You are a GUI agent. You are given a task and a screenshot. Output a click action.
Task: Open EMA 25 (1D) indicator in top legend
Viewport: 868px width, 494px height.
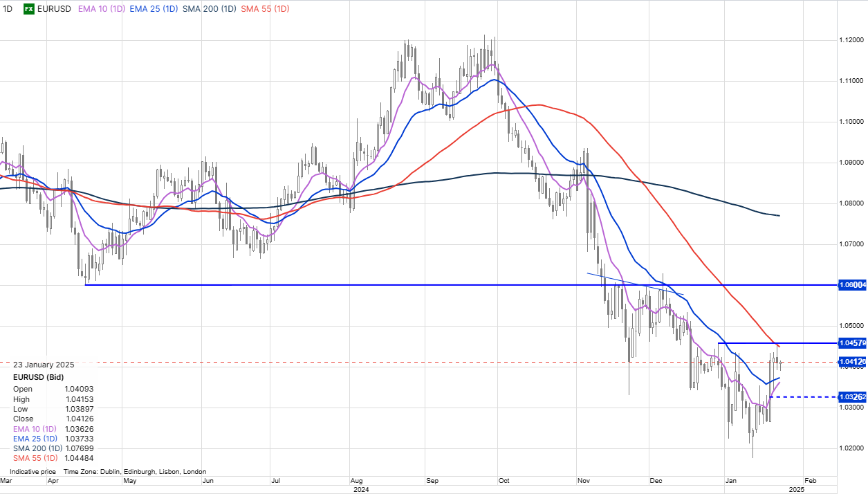(159, 9)
